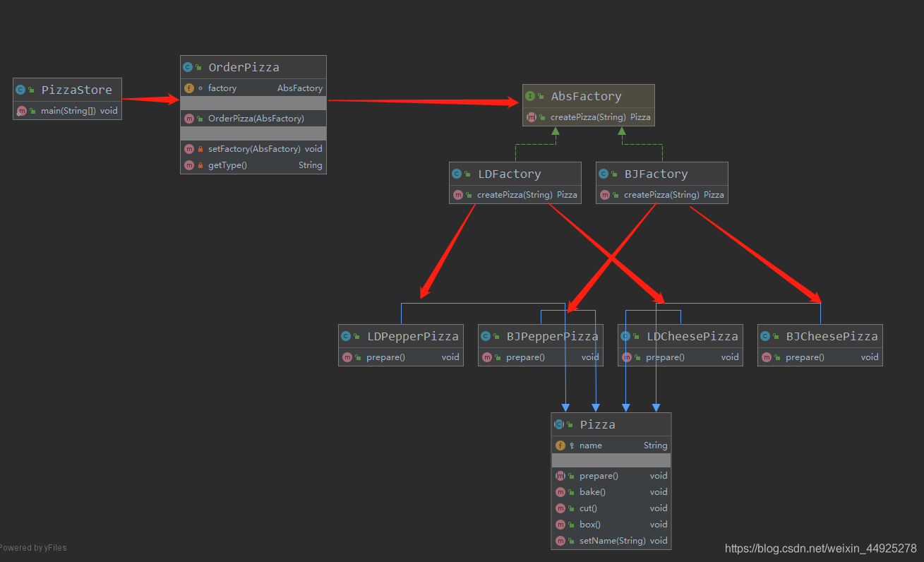Select OrderPizza(AbsFactory) constructor row

point(253,119)
